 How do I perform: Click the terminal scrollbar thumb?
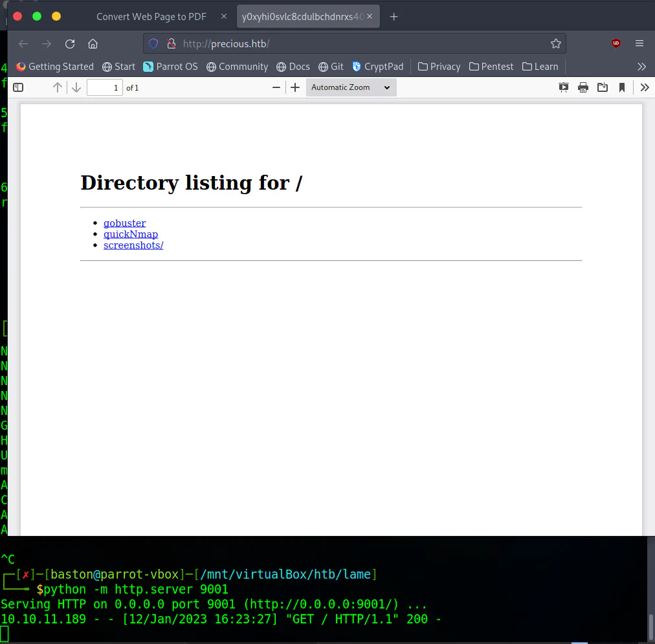651,627
